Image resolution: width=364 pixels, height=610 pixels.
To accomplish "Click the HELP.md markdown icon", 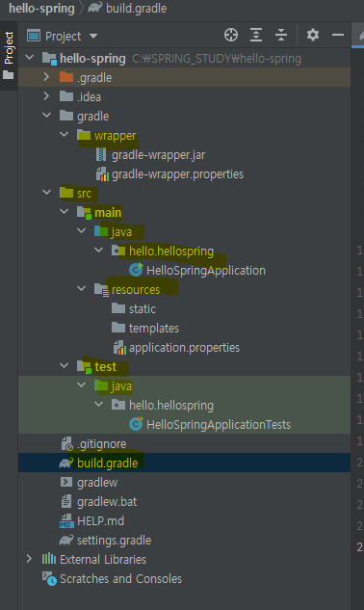I will pos(66,520).
